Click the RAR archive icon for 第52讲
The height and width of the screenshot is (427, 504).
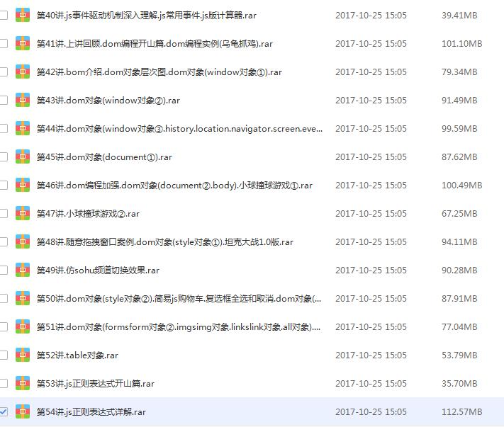tap(23, 355)
